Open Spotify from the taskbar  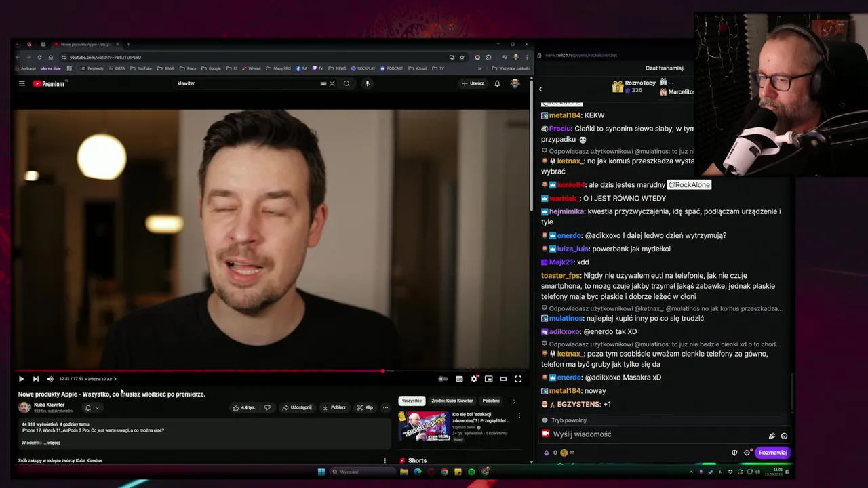(x=471, y=472)
